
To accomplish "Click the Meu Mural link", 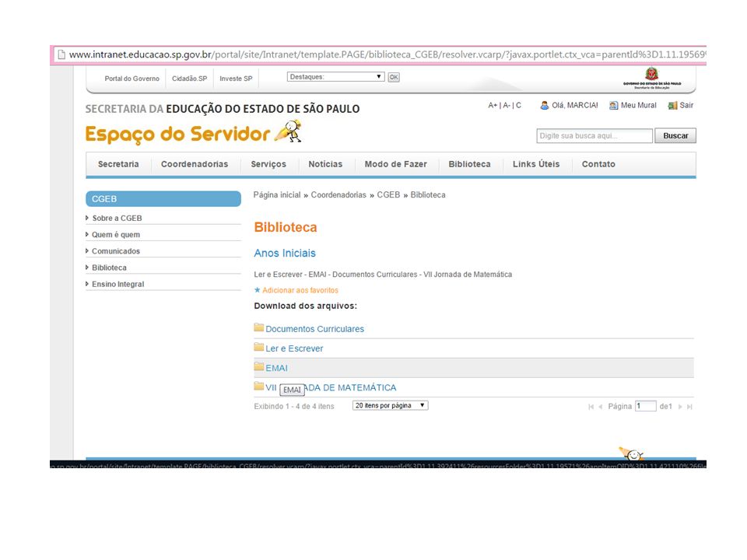I will pyautogui.click(x=638, y=105).
